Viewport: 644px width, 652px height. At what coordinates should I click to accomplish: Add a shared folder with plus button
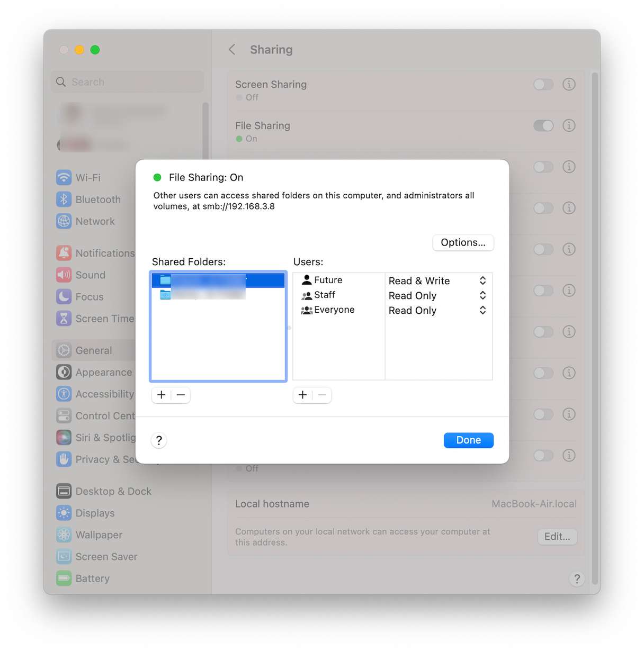click(162, 395)
